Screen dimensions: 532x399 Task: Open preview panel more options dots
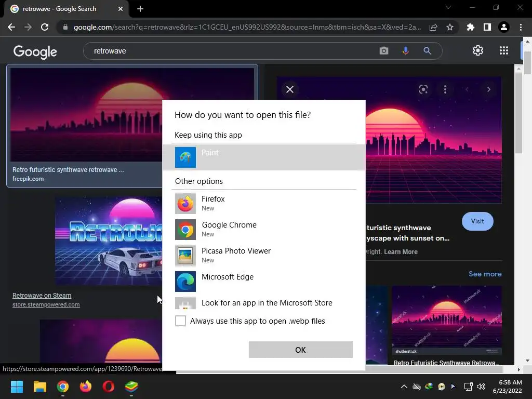(x=445, y=89)
